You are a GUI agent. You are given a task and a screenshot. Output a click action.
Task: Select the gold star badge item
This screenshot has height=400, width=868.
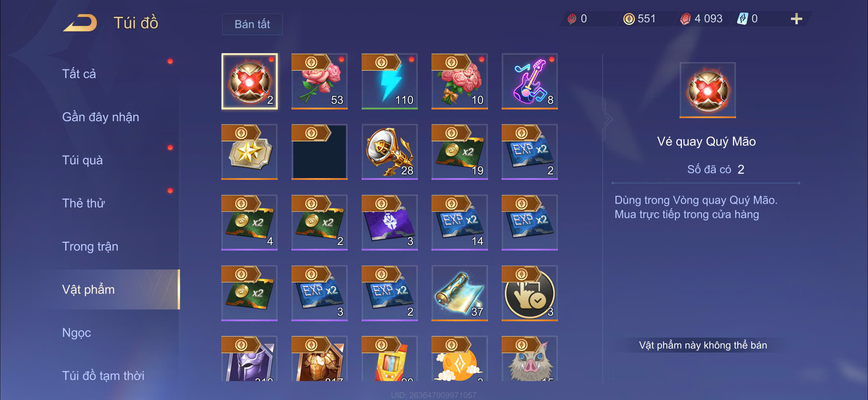point(249,152)
